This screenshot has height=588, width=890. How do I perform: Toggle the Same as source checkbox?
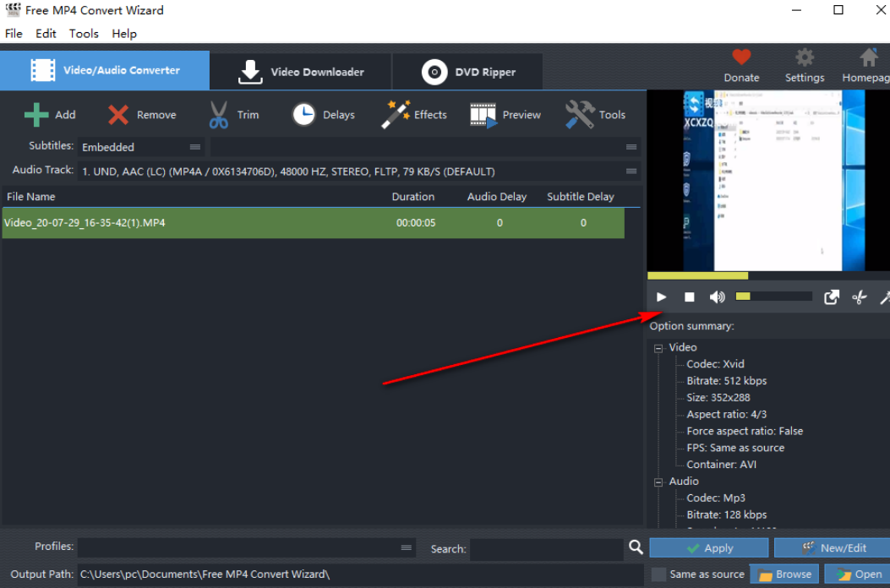click(658, 574)
